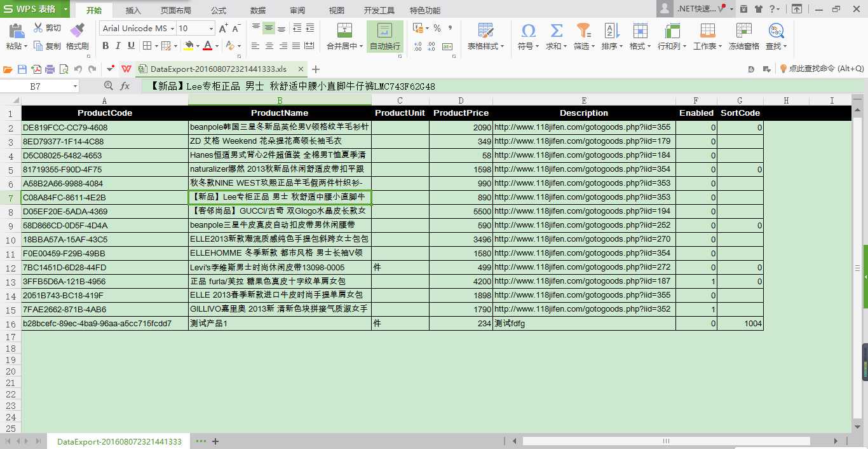
Task: Click the Cut (剪切) scissors icon
Action: point(38,28)
